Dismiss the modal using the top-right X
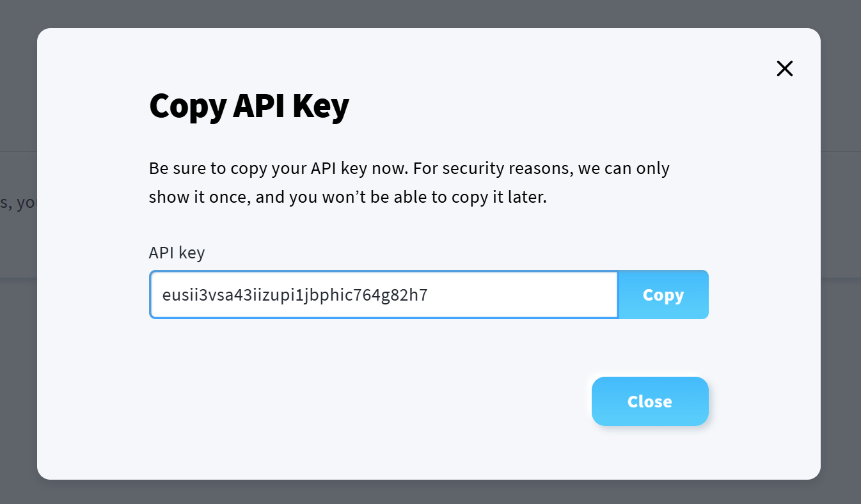 (784, 68)
